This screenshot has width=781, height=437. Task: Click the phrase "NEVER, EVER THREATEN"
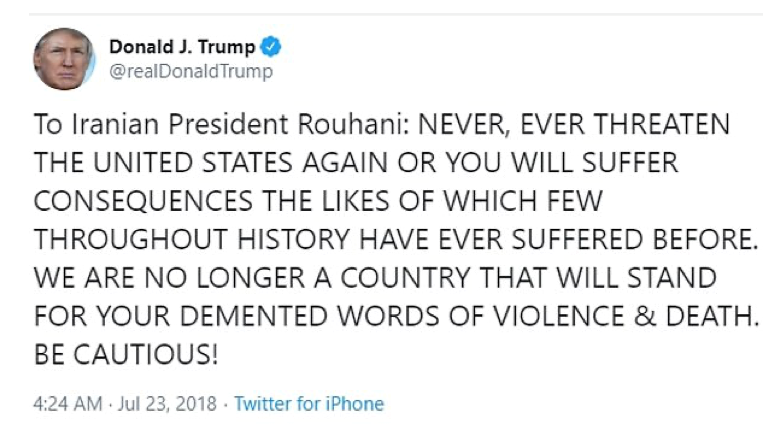point(573,126)
